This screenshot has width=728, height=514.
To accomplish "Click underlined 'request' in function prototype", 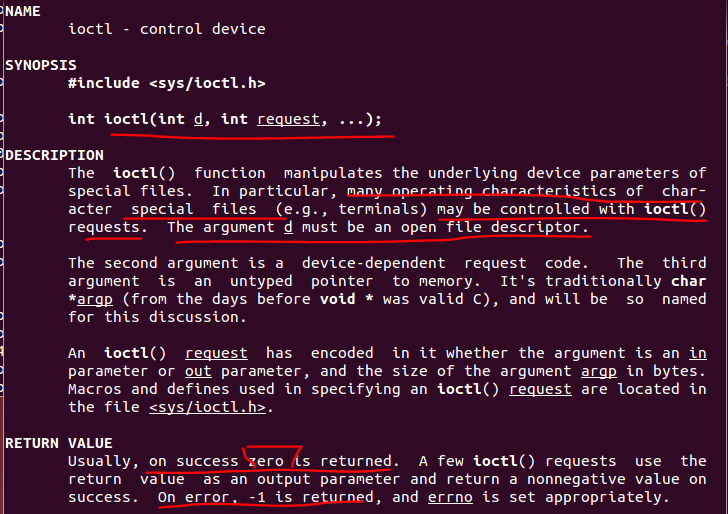I will coord(288,119).
